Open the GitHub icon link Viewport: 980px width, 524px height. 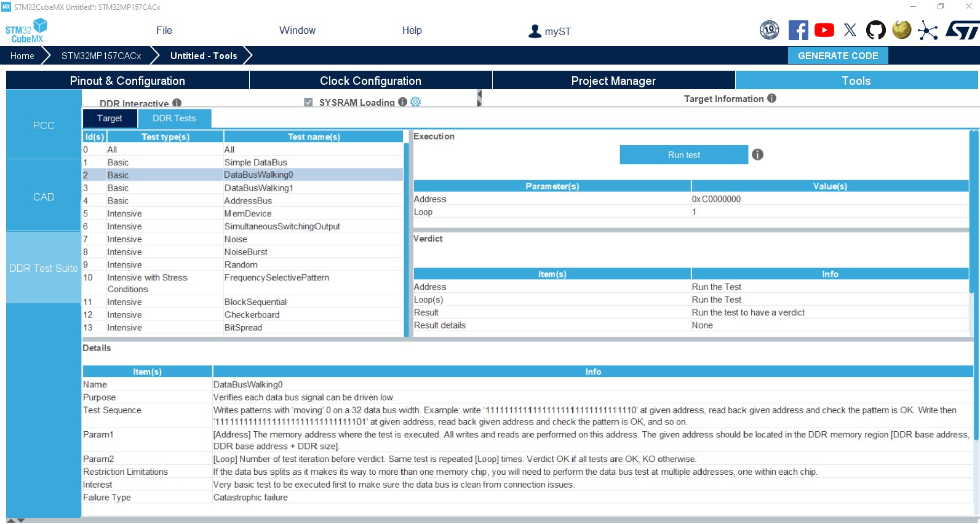point(876,30)
